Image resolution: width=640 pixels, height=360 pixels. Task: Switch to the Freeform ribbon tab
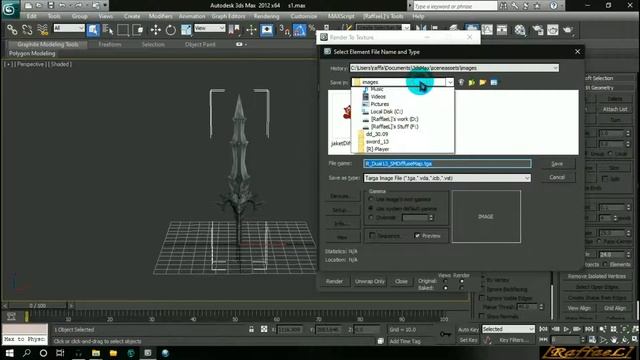110,44
